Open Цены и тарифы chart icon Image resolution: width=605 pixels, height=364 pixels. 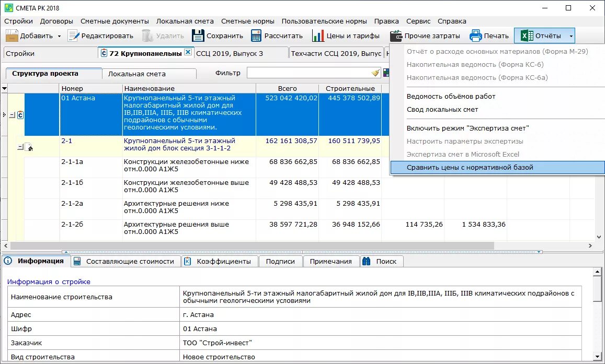(318, 36)
